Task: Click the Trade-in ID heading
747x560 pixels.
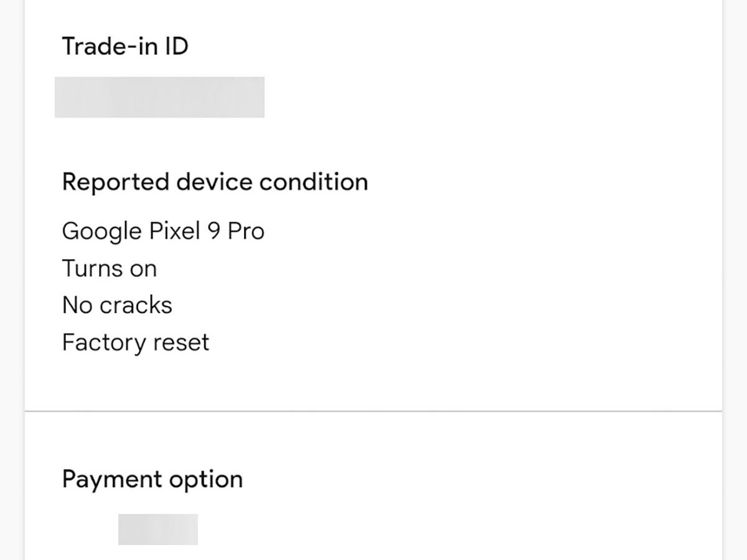Action: click(125, 47)
